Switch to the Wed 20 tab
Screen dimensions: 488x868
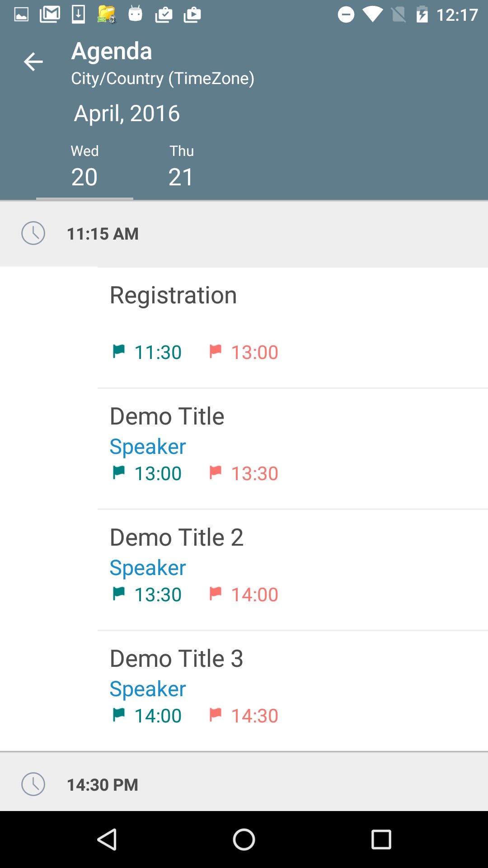(84, 167)
